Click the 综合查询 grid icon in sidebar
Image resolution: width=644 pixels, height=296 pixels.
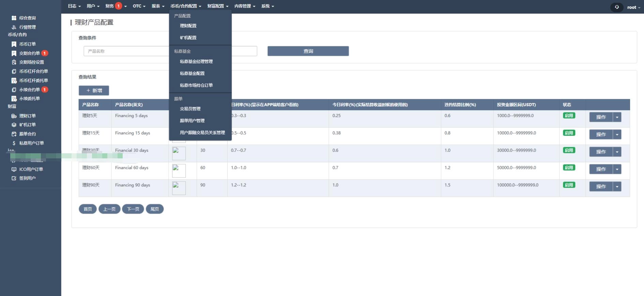pyautogui.click(x=14, y=18)
